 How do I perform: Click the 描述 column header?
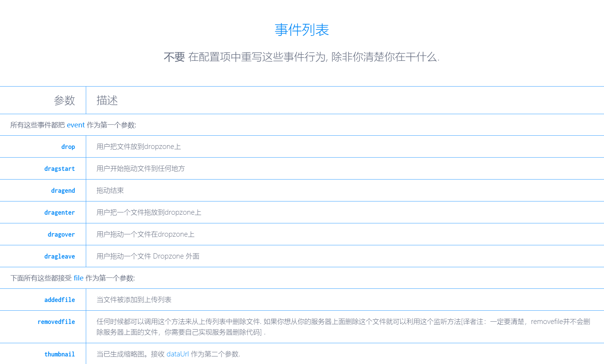click(107, 100)
